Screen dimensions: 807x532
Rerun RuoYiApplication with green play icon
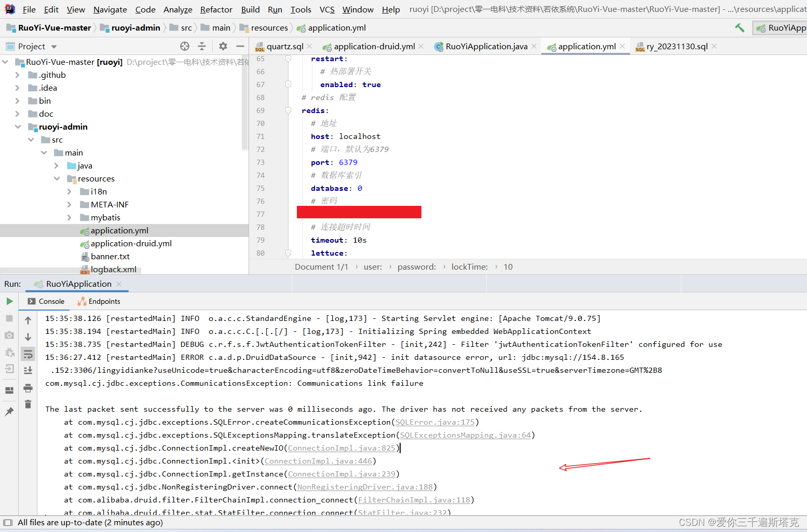point(9,301)
